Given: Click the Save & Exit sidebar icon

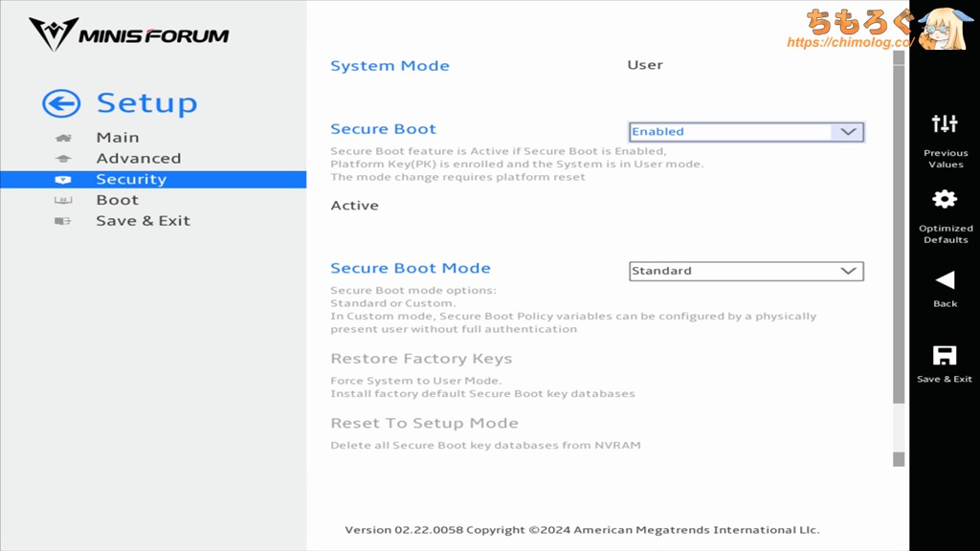Looking at the screenshot, I should [x=63, y=221].
